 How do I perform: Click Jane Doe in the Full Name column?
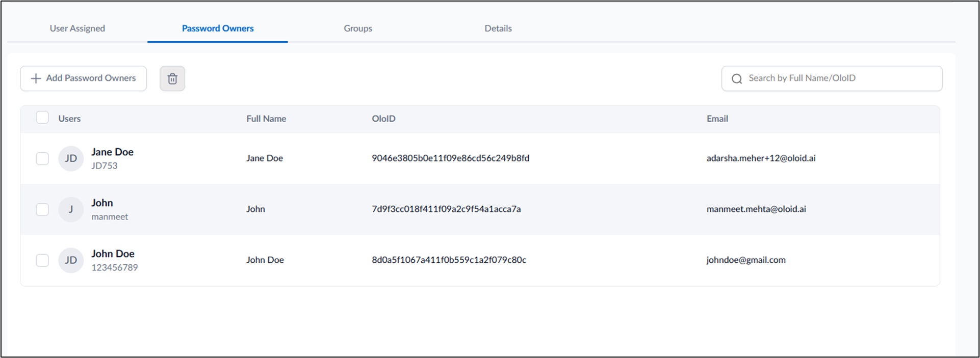(x=265, y=158)
